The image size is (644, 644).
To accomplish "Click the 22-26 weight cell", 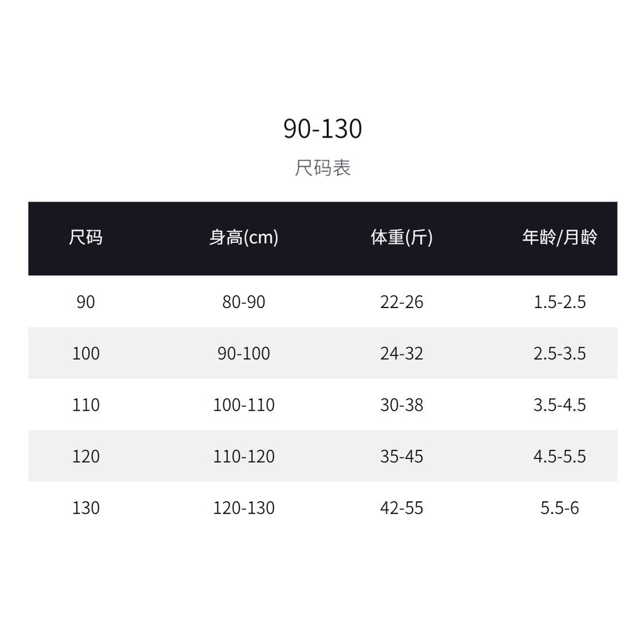I will (402, 303).
